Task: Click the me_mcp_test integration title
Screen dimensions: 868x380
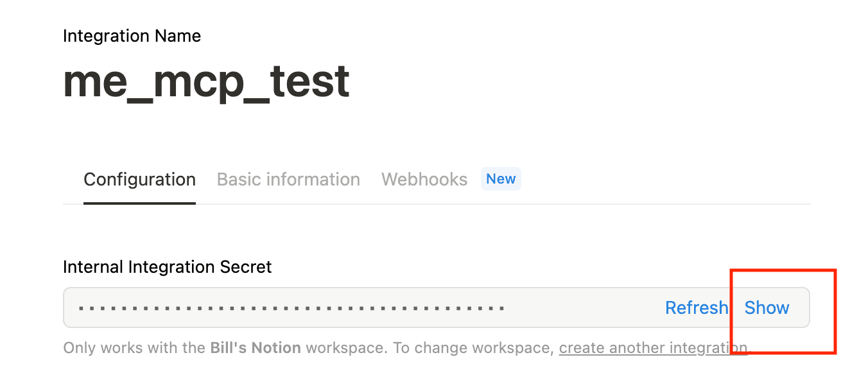Action: tap(206, 81)
